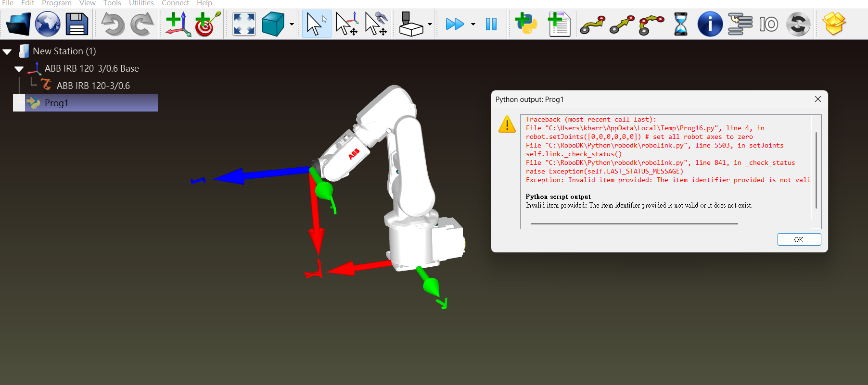Open the isometric view cube dropdown arrow
The image size is (868, 385).
(x=292, y=25)
